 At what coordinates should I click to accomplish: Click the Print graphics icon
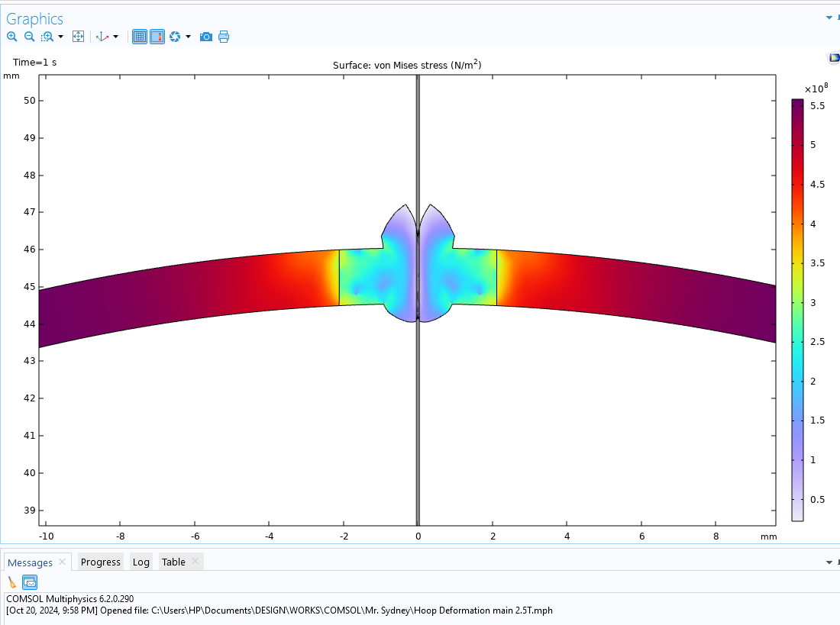224,37
